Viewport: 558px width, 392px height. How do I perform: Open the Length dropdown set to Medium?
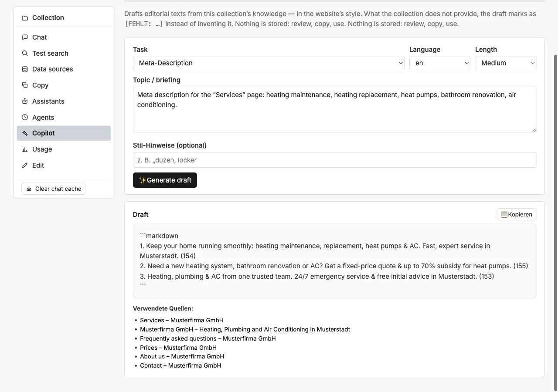coord(506,63)
